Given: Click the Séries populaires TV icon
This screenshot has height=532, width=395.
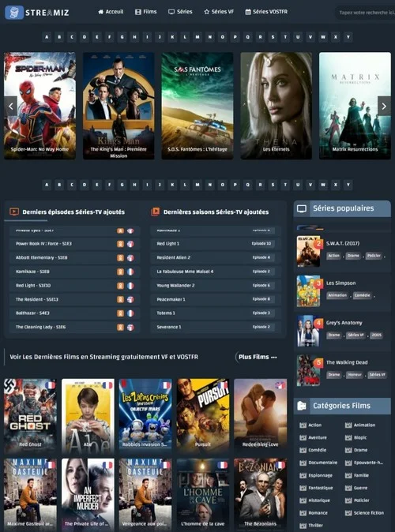Looking at the screenshot, I should 302,208.
